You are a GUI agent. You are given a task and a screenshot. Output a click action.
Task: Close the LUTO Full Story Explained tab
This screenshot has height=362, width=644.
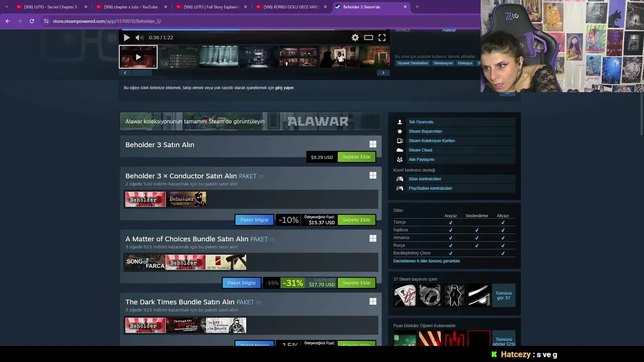pyautogui.click(x=246, y=7)
